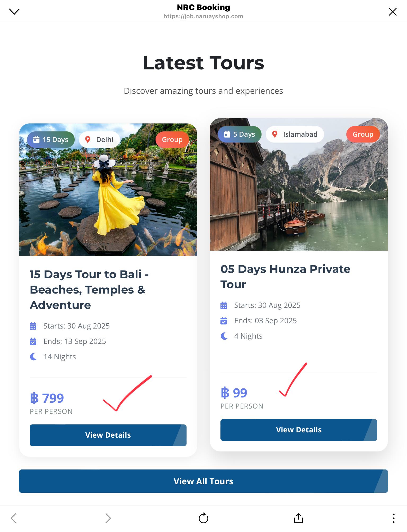Viewport: 407px width, 532px height.
Task: Click the job.naruayshop.com URL in the header
Action: click(x=203, y=16)
